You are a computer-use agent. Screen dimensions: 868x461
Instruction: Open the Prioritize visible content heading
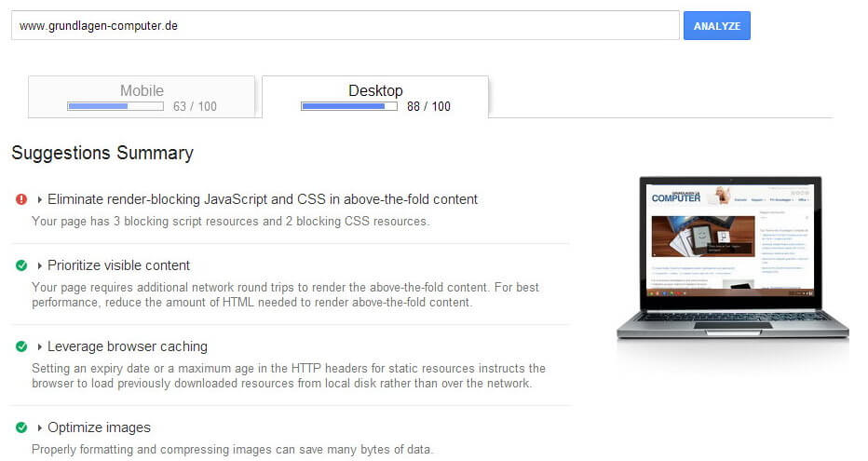pos(118,265)
